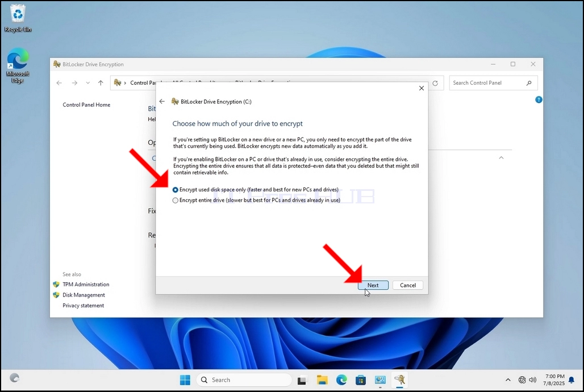Viewport: 584px width, 392px height.
Task: Open TPM Administration link
Action: (x=86, y=284)
